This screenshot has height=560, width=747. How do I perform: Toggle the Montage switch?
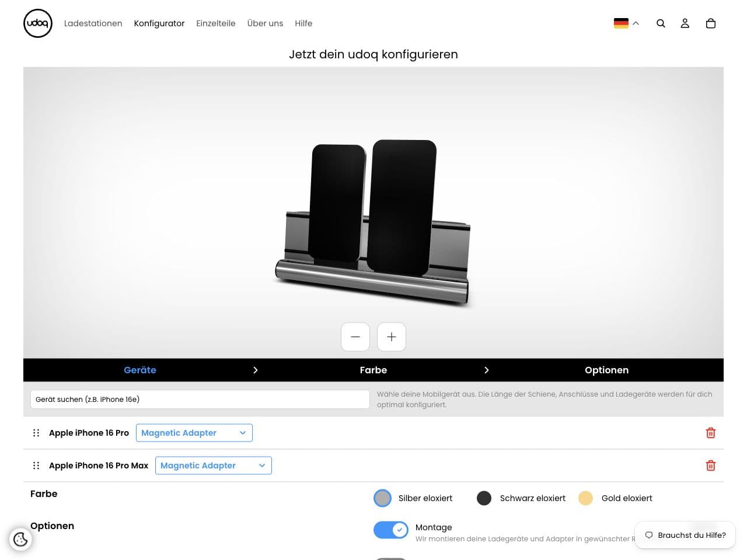click(391, 530)
